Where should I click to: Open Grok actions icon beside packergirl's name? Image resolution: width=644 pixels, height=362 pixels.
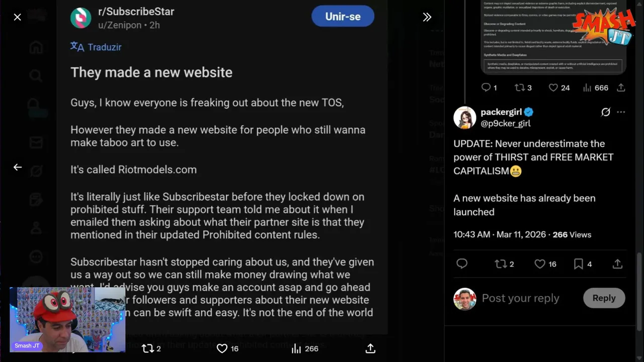coord(606,112)
